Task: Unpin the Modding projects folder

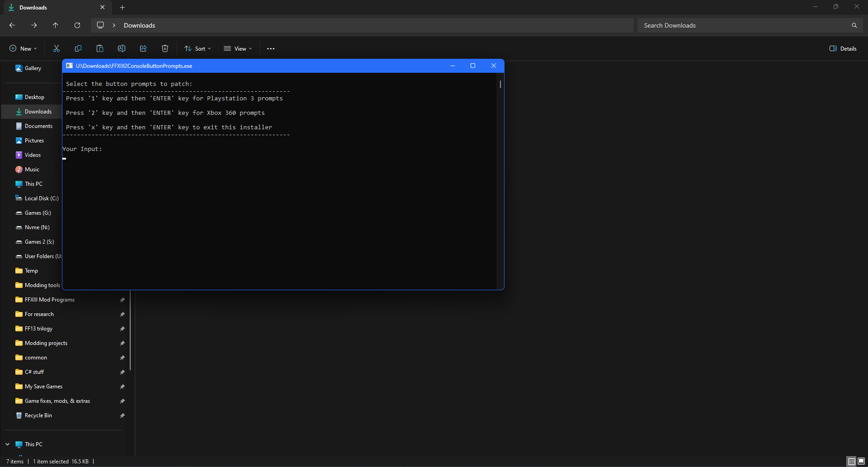Action: [x=122, y=343]
